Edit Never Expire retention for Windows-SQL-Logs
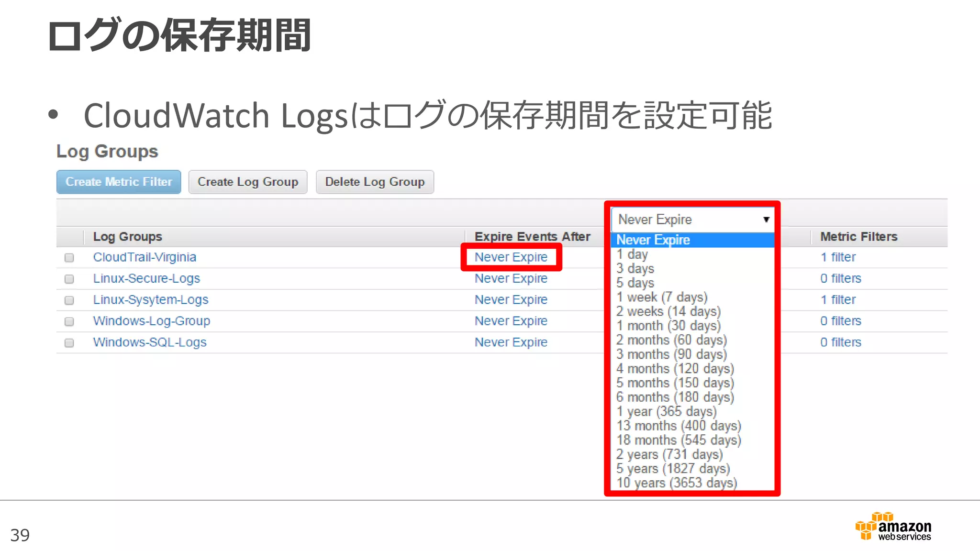The height and width of the screenshot is (551, 980). [511, 342]
